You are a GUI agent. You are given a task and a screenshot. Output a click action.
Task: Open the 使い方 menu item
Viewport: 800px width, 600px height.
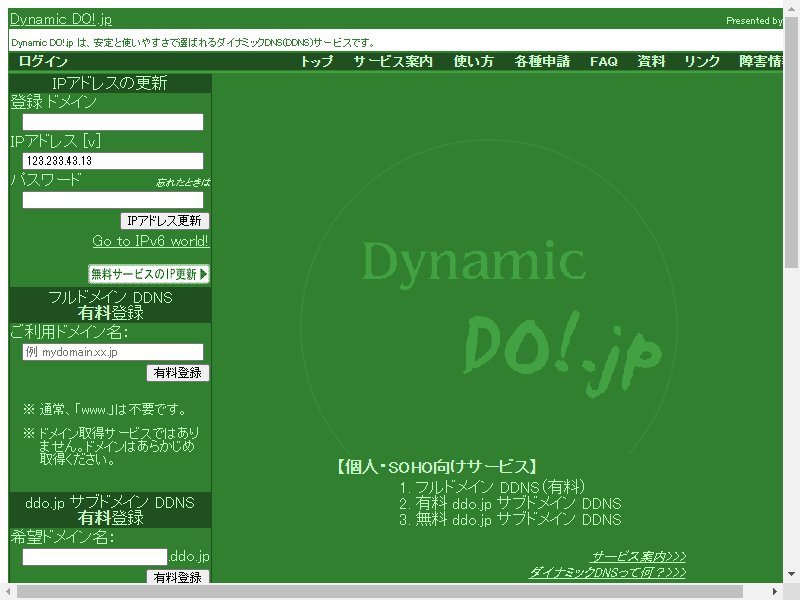point(473,61)
